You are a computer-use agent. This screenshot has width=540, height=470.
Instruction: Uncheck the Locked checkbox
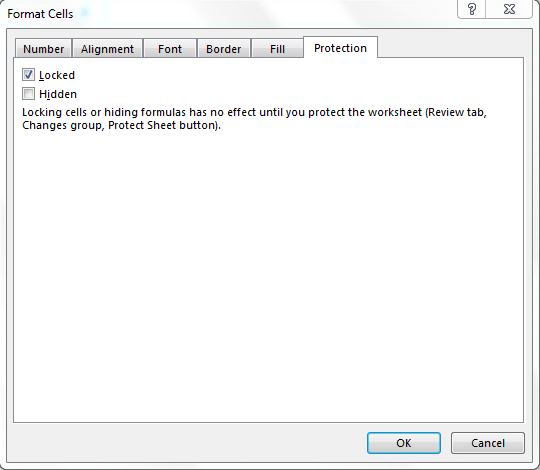click(28, 75)
